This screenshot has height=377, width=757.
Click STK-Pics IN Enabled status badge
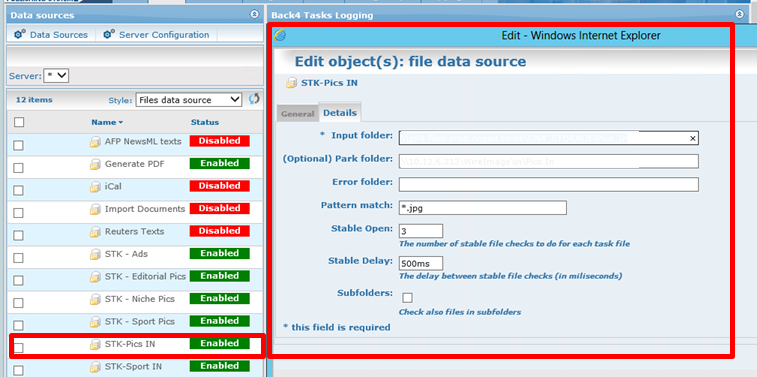tap(220, 343)
